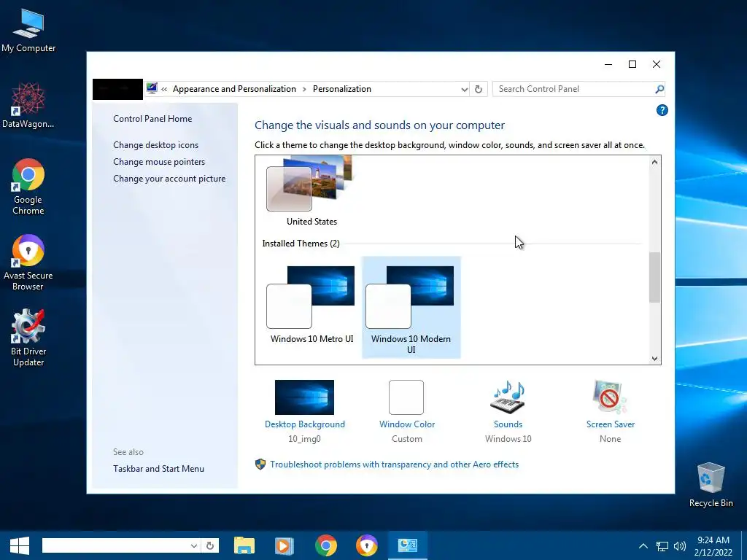Open the Control Panel help icon
This screenshot has width=747, height=560.
[662, 111]
